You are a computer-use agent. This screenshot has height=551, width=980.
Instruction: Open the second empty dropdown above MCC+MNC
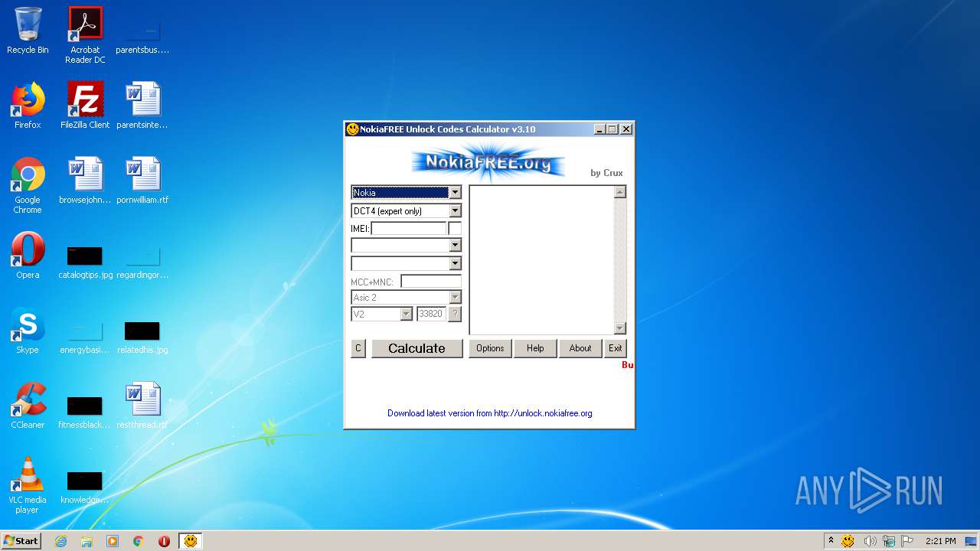pos(455,263)
